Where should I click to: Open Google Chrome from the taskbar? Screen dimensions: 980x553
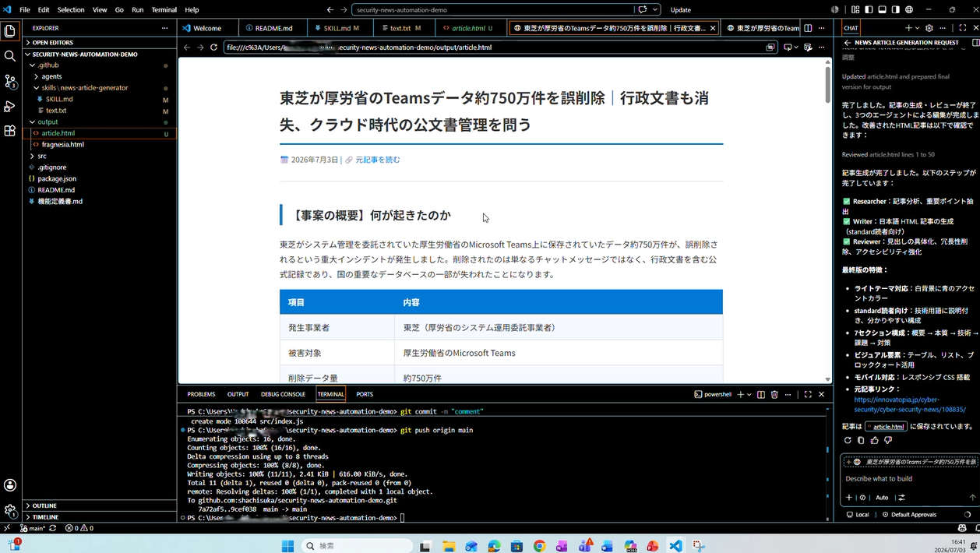pyautogui.click(x=539, y=546)
